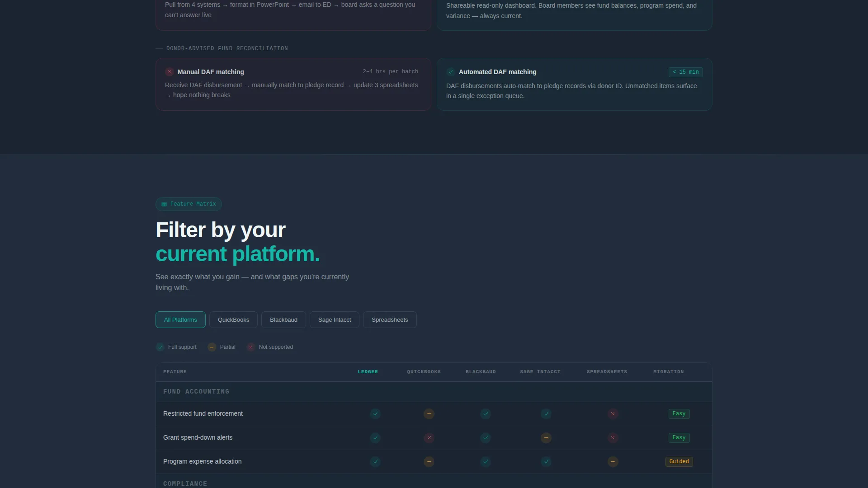Image resolution: width=868 pixels, height=488 pixels.
Task: Click Ledger check for Grant spend-down alerts
Action: coord(375,438)
